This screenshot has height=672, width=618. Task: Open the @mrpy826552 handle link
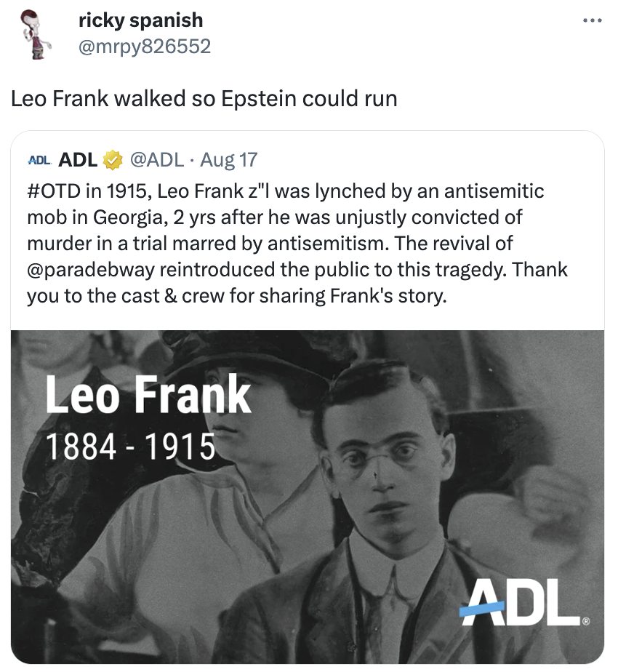pyautogui.click(x=144, y=47)
